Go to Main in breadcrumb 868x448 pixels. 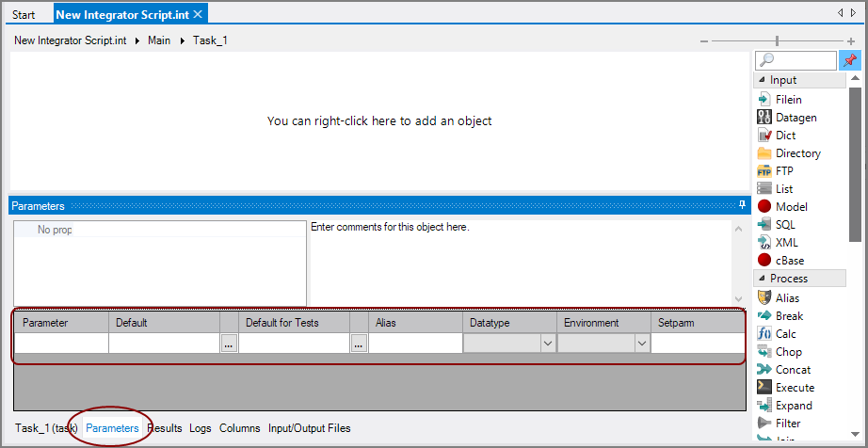[x=159, y=40]
